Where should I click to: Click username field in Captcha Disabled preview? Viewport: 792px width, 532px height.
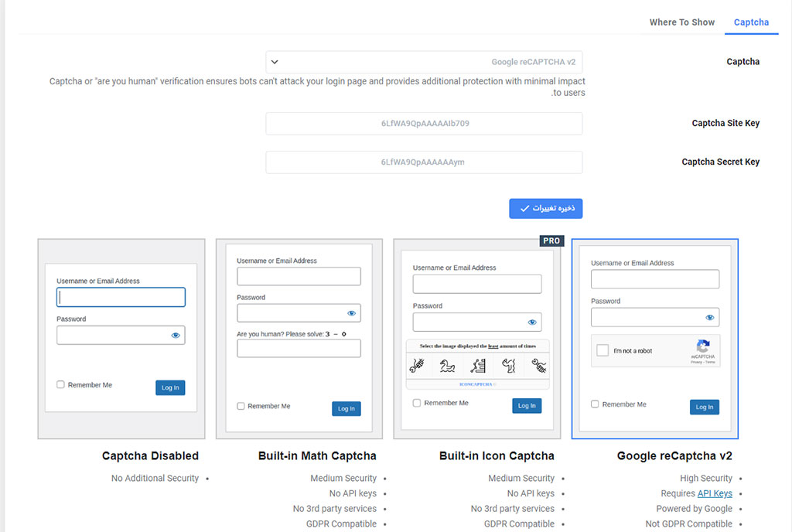pos(121,297)
